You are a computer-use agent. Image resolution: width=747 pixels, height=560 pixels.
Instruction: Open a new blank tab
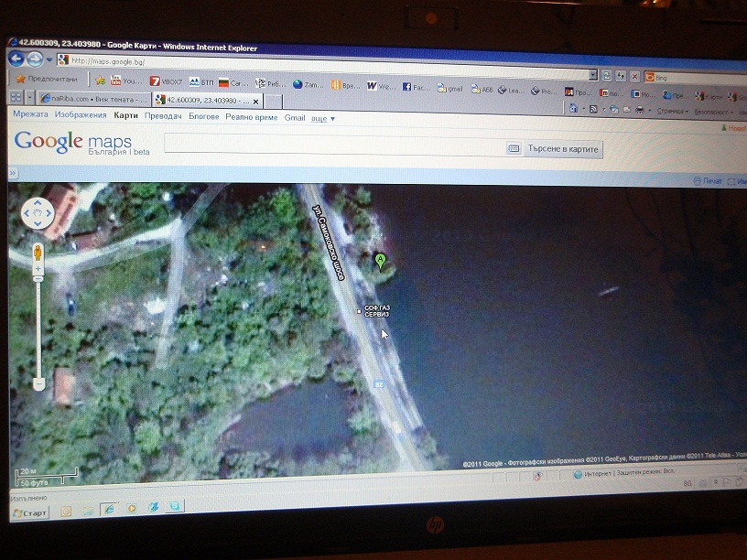[273, 102]
